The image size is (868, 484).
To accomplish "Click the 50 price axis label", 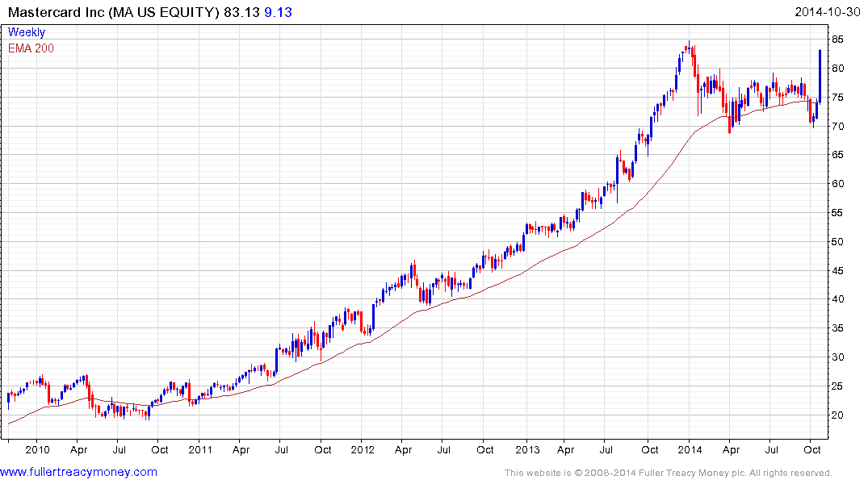I will (x=837, y=242).
